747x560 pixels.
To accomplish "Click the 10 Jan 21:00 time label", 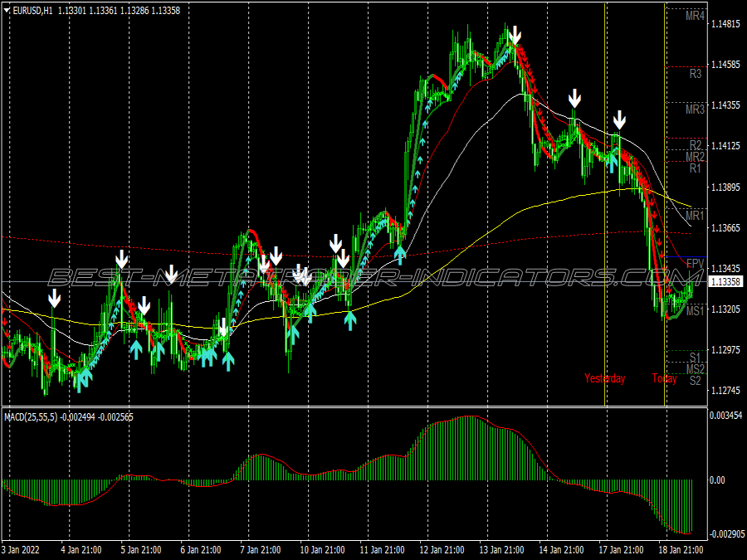I will click(x=322, y=550).
